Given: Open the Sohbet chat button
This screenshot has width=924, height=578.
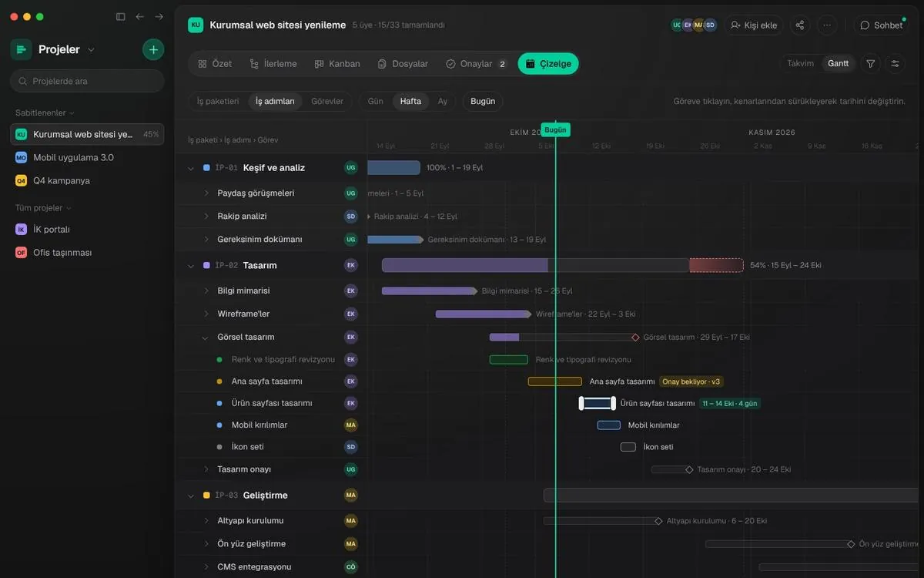Looking at the screenshot, I should [882, 25].
